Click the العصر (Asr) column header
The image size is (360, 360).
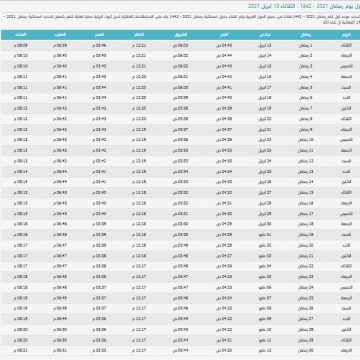pyautogui.click(x=99, y=35)
